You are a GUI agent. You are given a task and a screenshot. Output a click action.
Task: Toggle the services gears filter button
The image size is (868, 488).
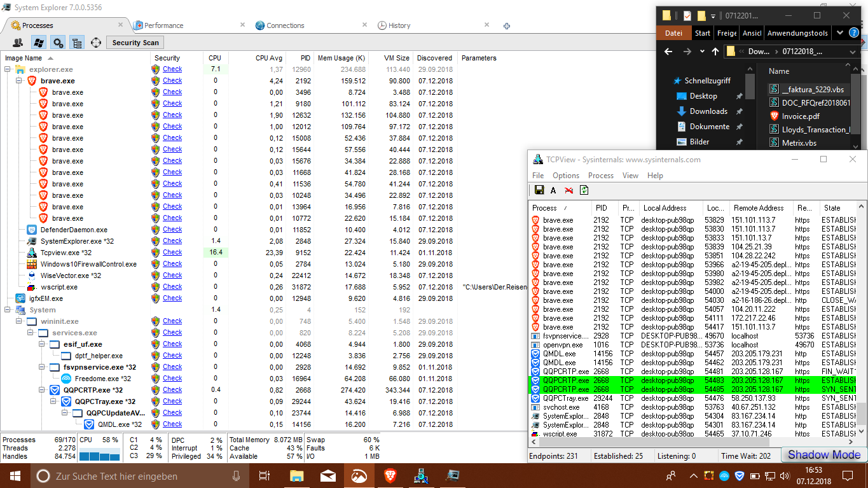tap(58, 43)
